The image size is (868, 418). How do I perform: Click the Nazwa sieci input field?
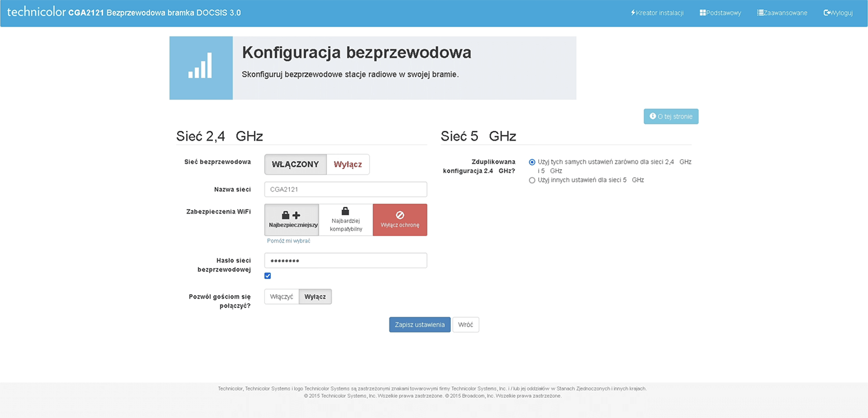pyautogui.click(x=345, y=189)
